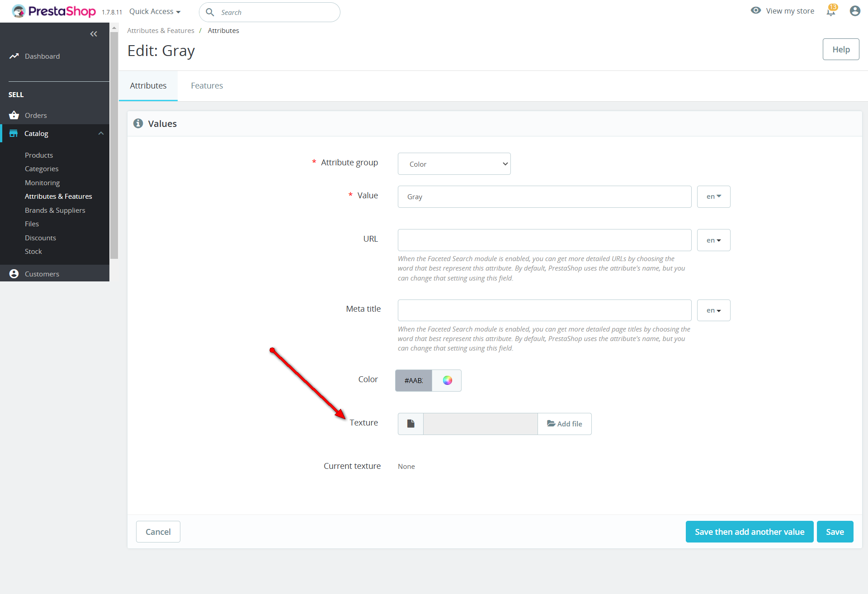Collapse the sidebar with double-chevron icon
This screenshot has width=868, height=594.
pos(94,34)
